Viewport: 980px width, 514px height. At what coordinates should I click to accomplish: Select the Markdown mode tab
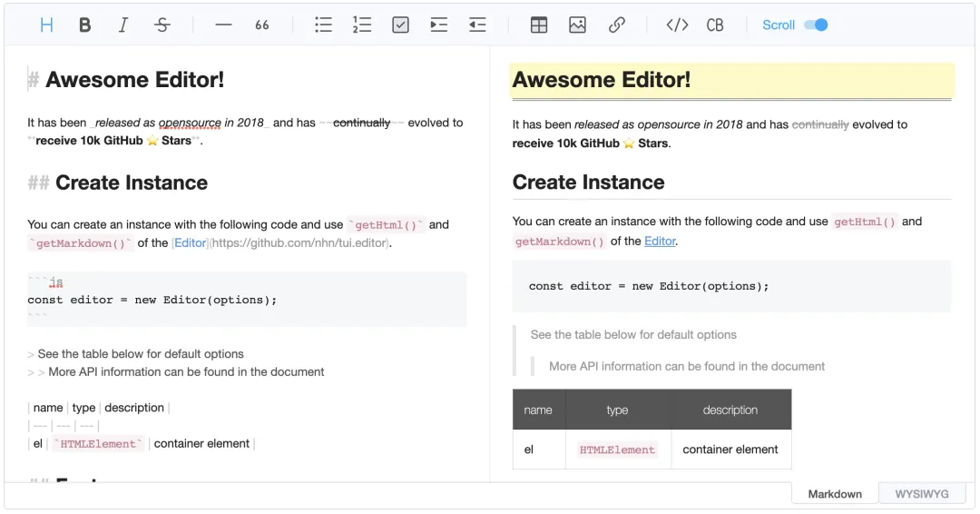[835, 494]
